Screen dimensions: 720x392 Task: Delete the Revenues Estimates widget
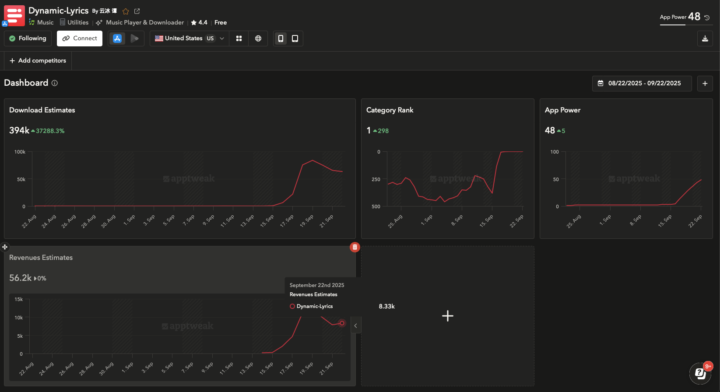[354, 247]
